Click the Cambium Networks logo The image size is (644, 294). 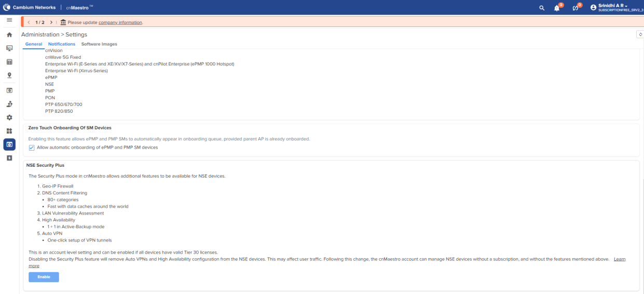pos(29,7)
